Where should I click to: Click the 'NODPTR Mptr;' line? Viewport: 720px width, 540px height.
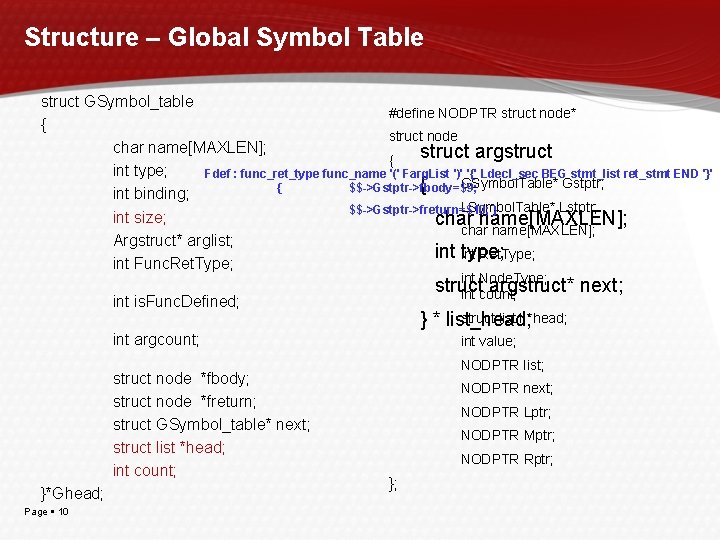point(507,435)
